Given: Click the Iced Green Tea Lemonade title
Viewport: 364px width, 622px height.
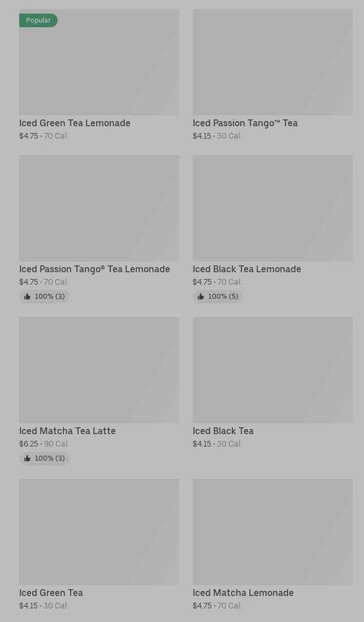Looking at the screenshot, I should pyautogui.click(x=75, y=123).
